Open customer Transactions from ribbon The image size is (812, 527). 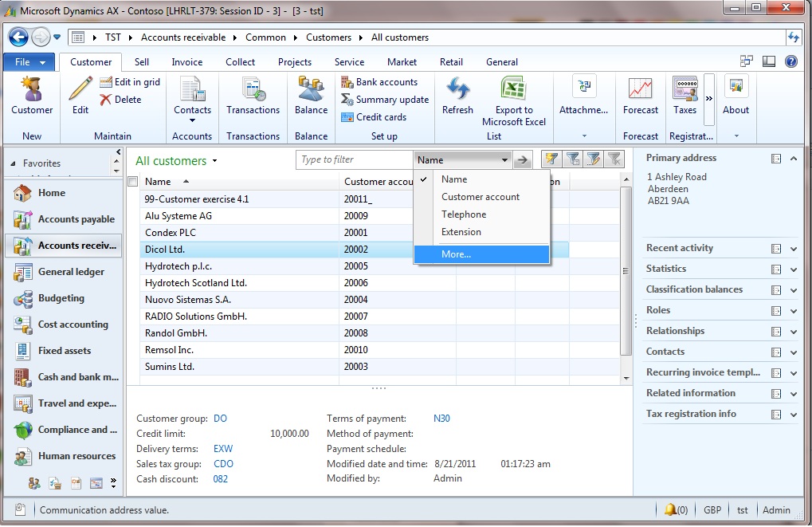253,96
